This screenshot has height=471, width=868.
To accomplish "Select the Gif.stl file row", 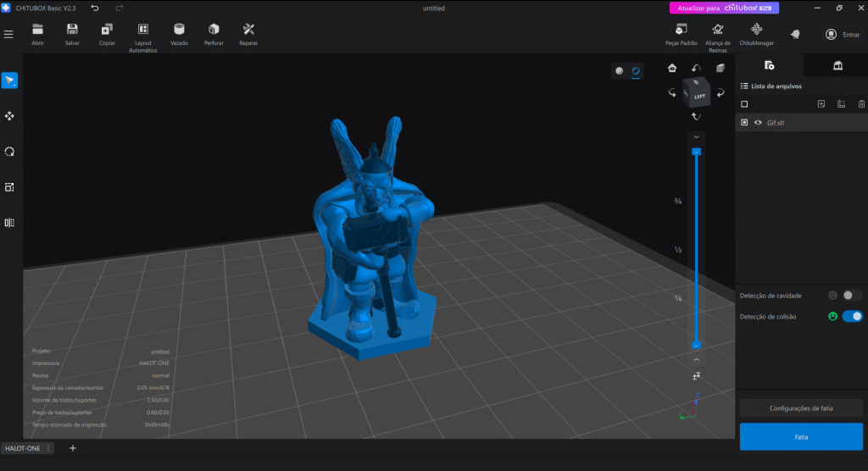I will click(x=802, y=123).
